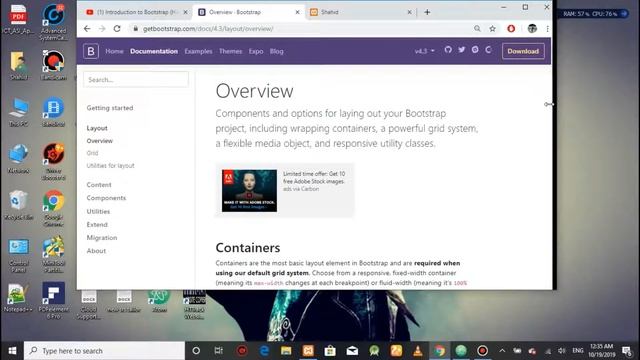Open Task View from taskbar

tap(218, 351)
